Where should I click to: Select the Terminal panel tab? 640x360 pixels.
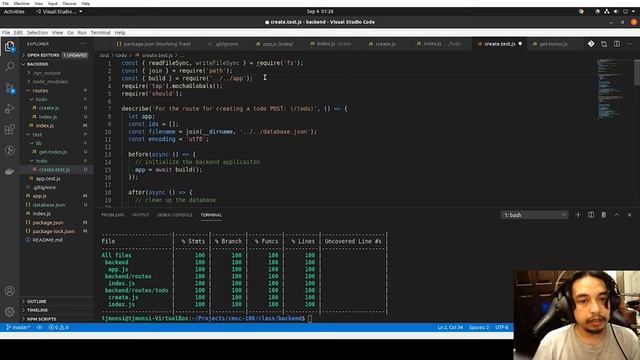click(x=211, y=215)
